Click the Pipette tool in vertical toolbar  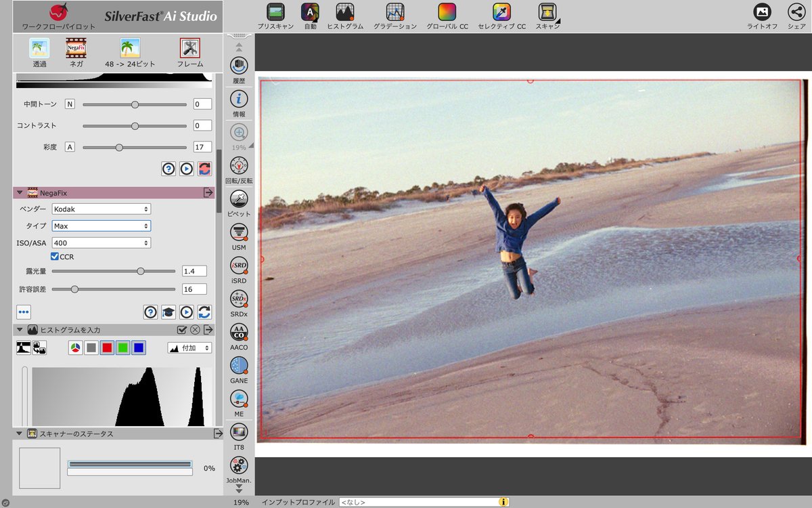tap(239, 200)
